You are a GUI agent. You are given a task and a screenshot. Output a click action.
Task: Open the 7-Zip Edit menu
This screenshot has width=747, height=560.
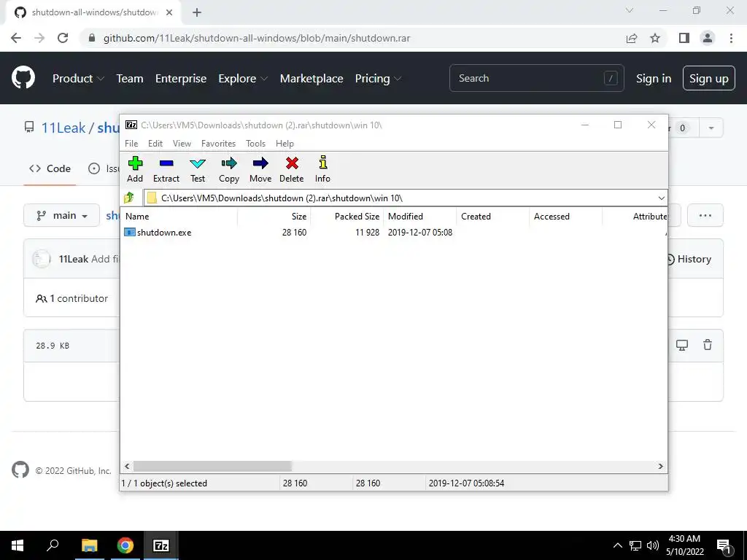click(155, 144)
